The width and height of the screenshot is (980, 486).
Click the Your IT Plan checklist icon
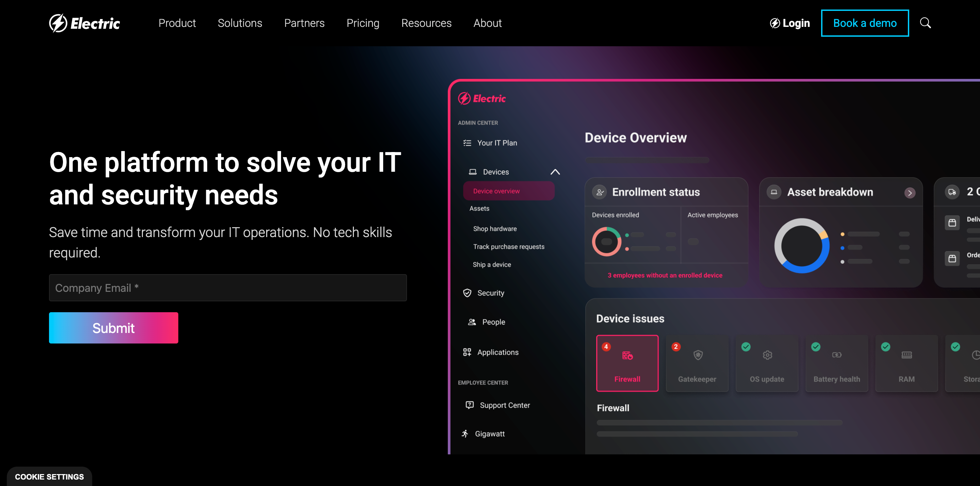[467, 143]
